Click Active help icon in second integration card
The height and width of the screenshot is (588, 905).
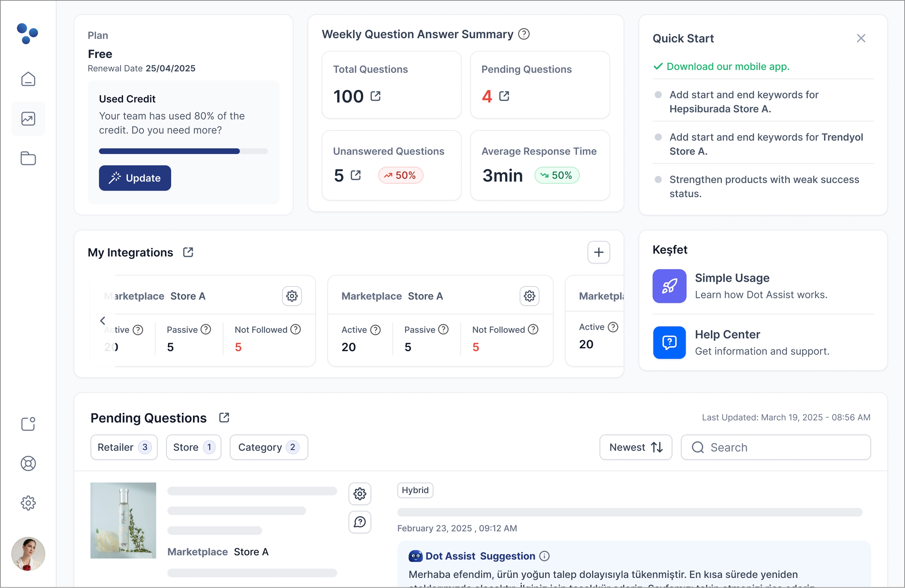pos(375,330)
